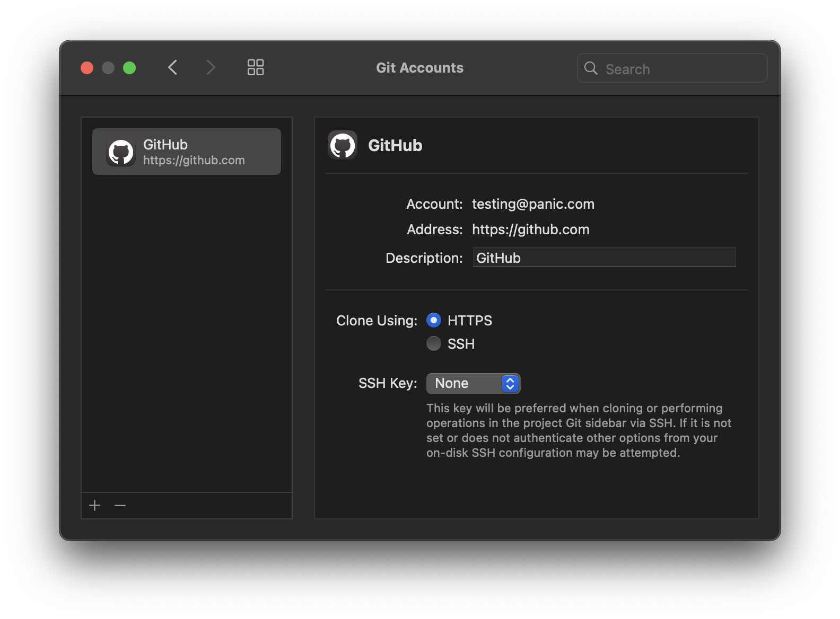Screen dimensions: 840x619
Task: Click the Git Accounts window title
Action: point(419,68)
